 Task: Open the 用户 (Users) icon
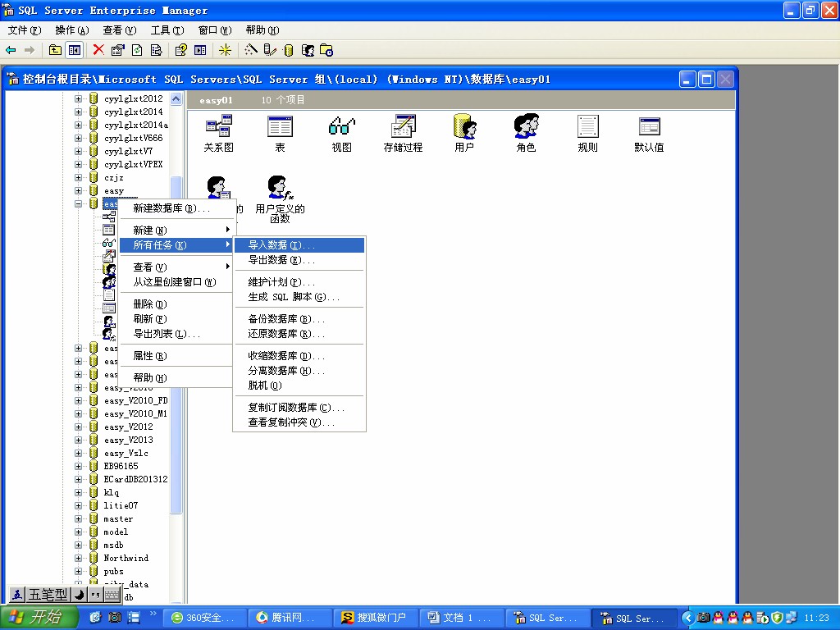tap(464, 127)
